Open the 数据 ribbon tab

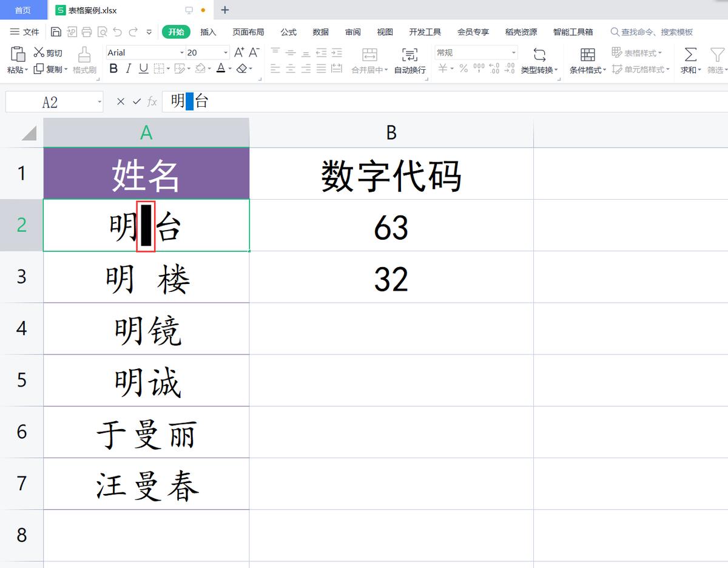(x=320, y=32)
